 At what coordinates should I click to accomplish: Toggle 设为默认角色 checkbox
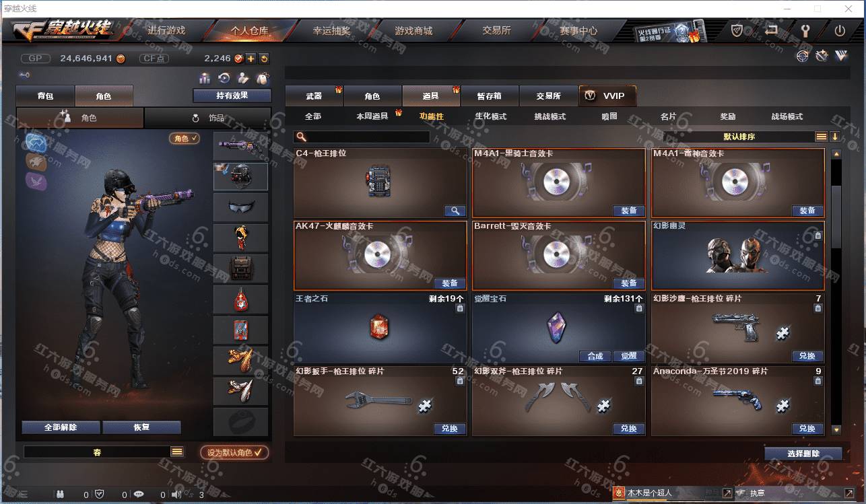pos(234,452)
